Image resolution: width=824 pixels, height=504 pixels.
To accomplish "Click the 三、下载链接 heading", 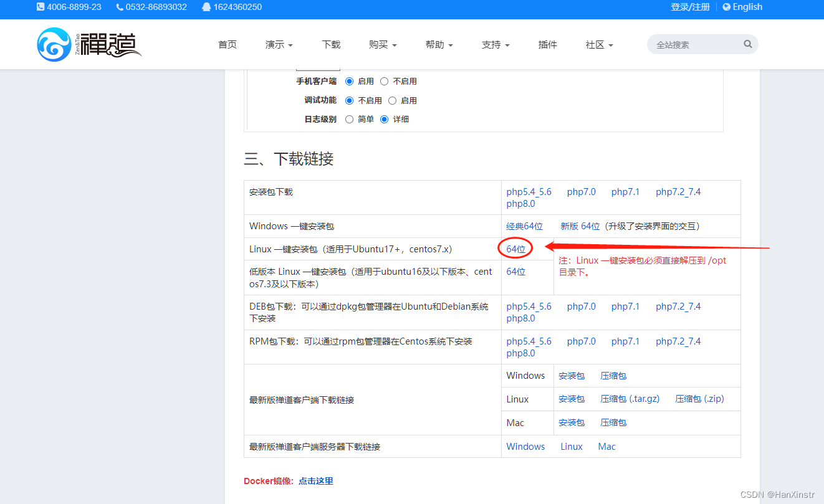I will pyautogui.click(x=289, y=159).
